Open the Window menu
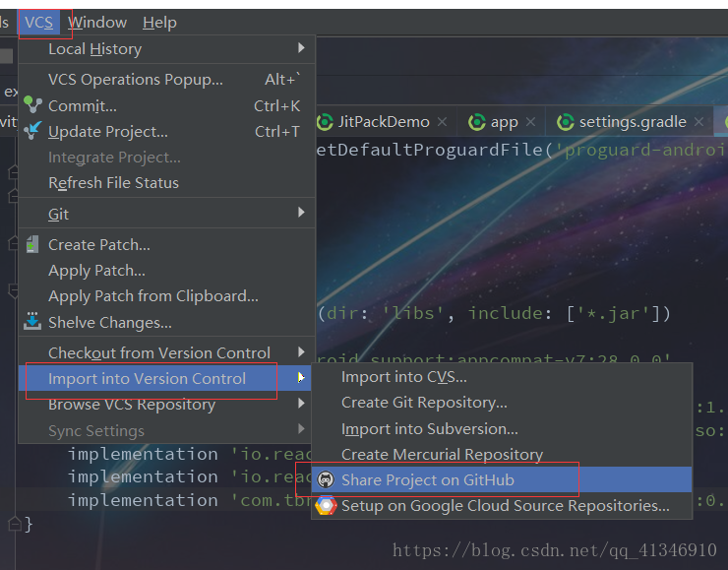 click(97, 23)
